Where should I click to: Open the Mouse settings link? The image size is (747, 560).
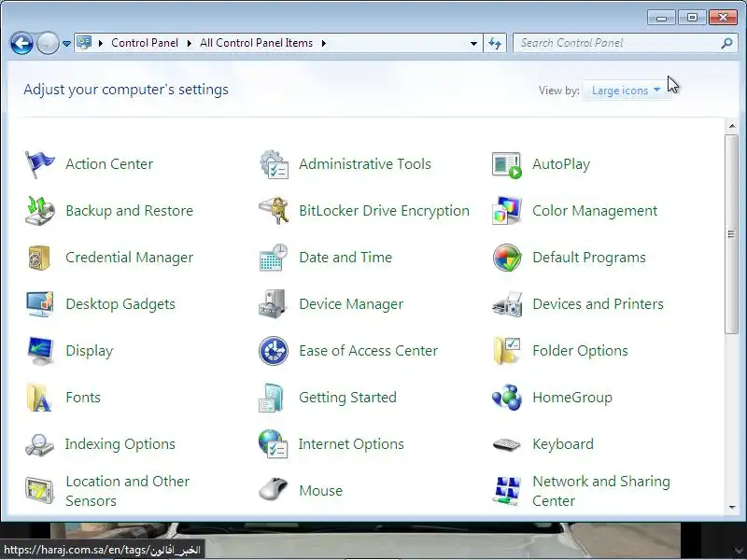pyautogui.click(x=320, y=491)
